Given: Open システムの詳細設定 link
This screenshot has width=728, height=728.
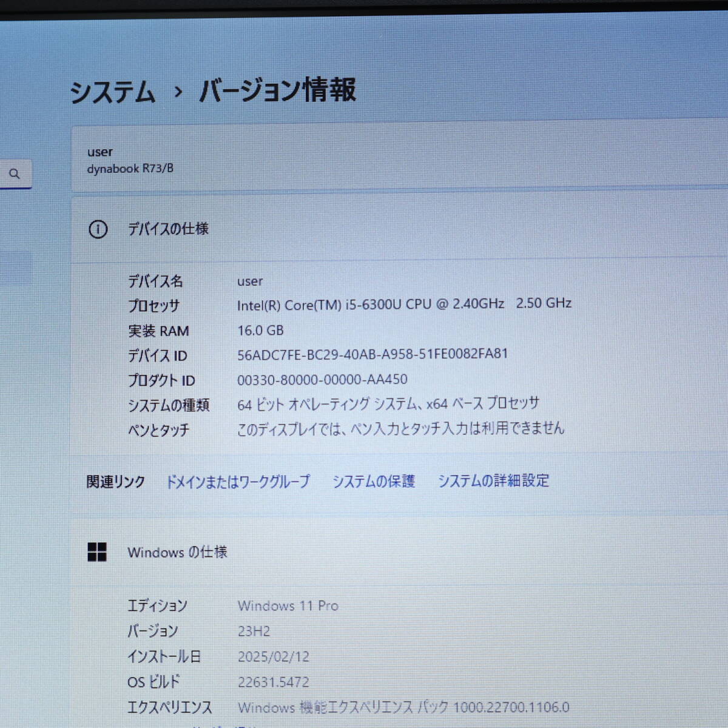Looking at the screenshot, I should [x=493, y=480].
